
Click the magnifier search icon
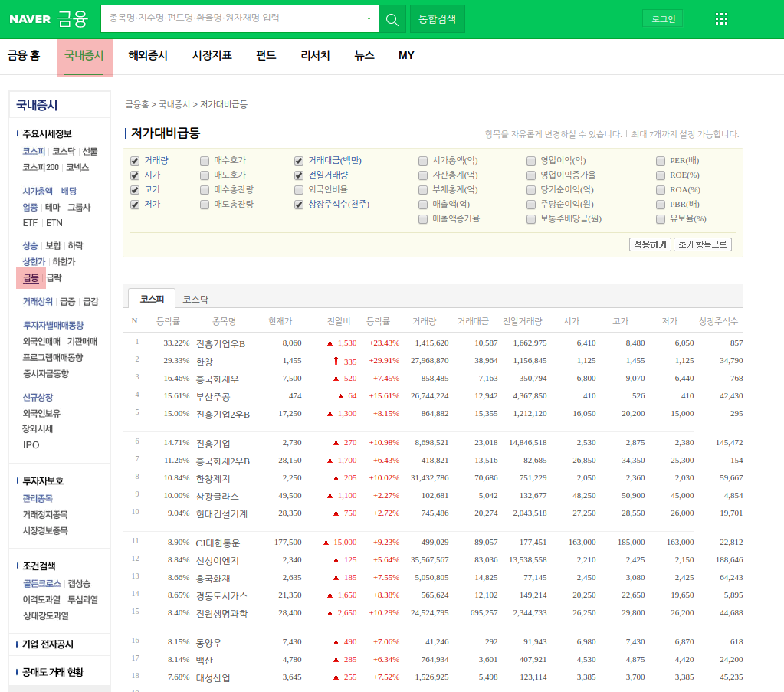coord(392,19)
